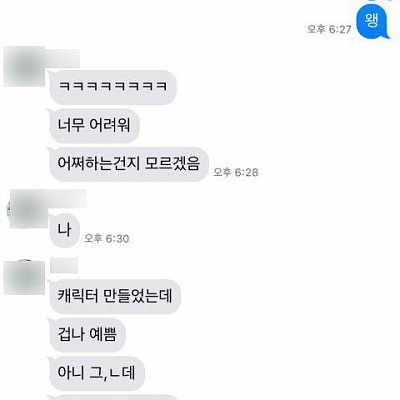Click the '오후 6:27' timestamp

(x=329, y=29)
